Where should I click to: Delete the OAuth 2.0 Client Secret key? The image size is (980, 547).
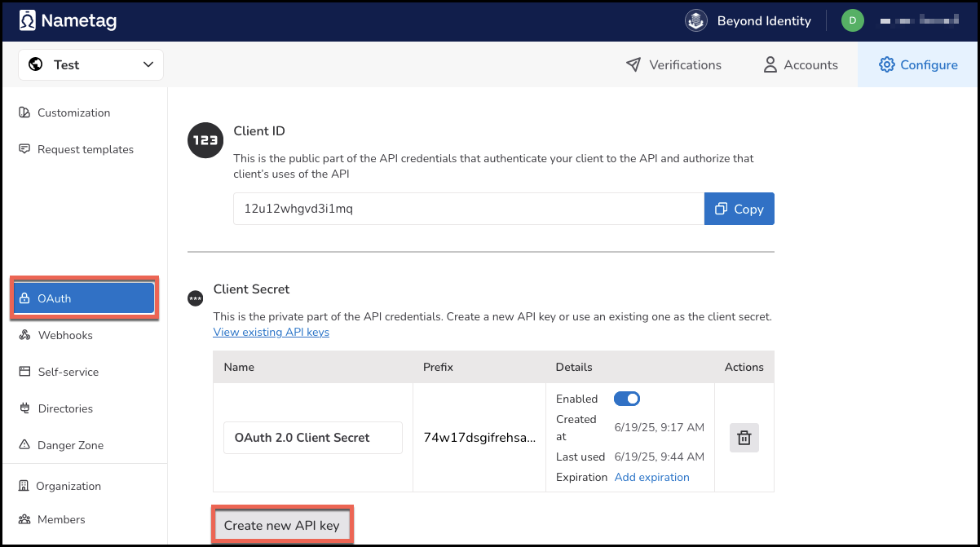(744, 438)
